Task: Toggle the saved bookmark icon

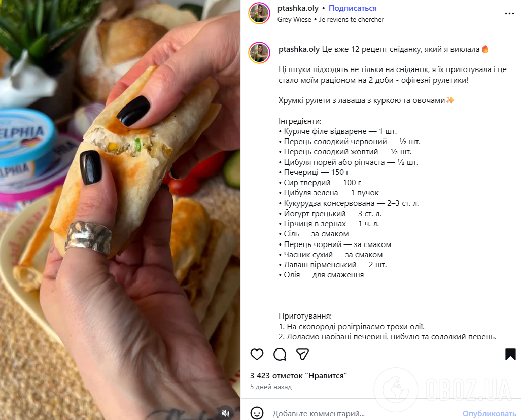Action: tap(510, 354)
